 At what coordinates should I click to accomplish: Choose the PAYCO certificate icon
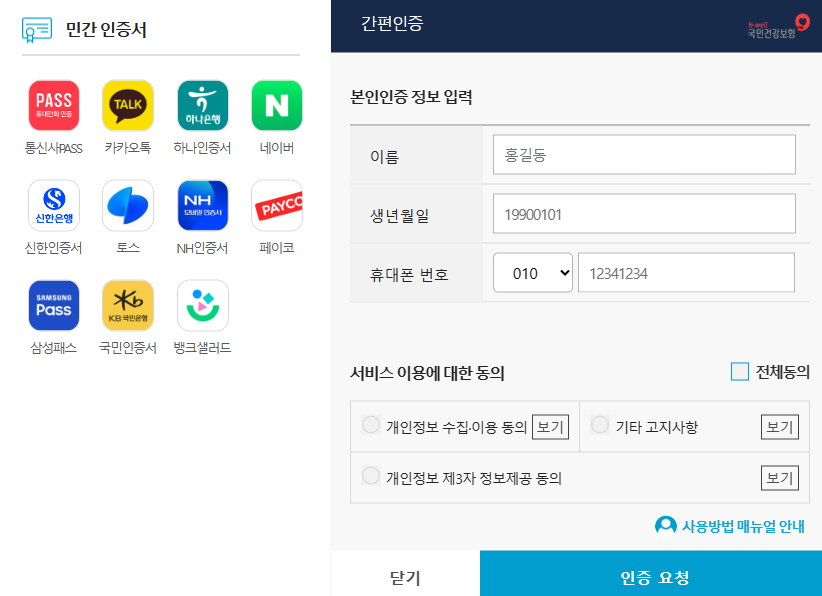click(x=277, y=205)
